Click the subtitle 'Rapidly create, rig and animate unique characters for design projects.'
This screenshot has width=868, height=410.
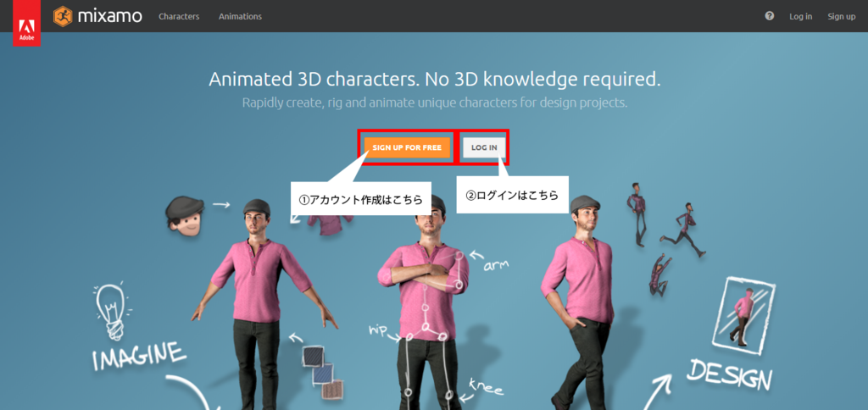tap(435, 103)
